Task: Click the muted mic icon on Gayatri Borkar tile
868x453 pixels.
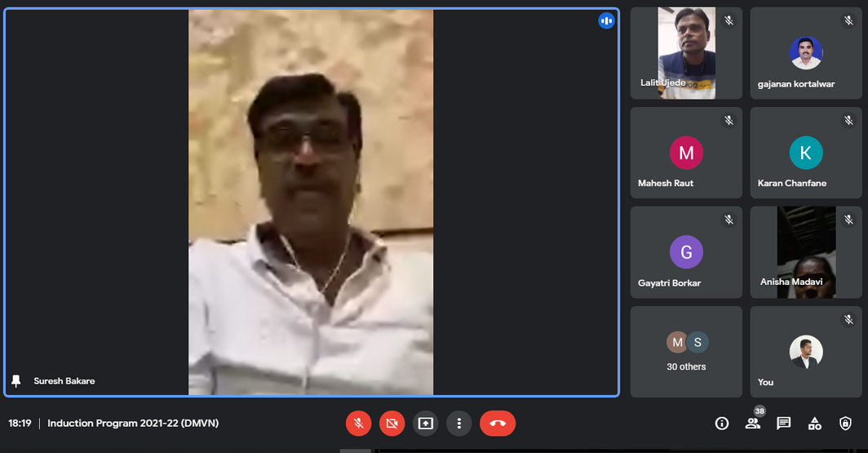Action: pos(729,220)
